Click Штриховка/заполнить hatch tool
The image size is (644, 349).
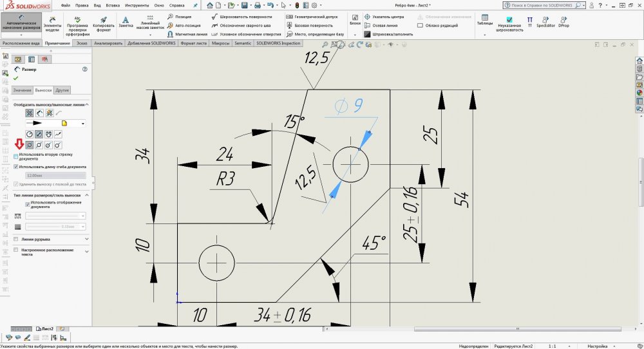click(x=388, y=35)
